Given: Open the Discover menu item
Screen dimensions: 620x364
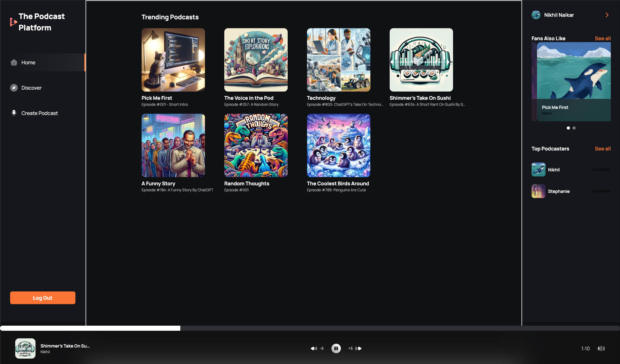Looking at the screenshot, I should coord(43,88).
